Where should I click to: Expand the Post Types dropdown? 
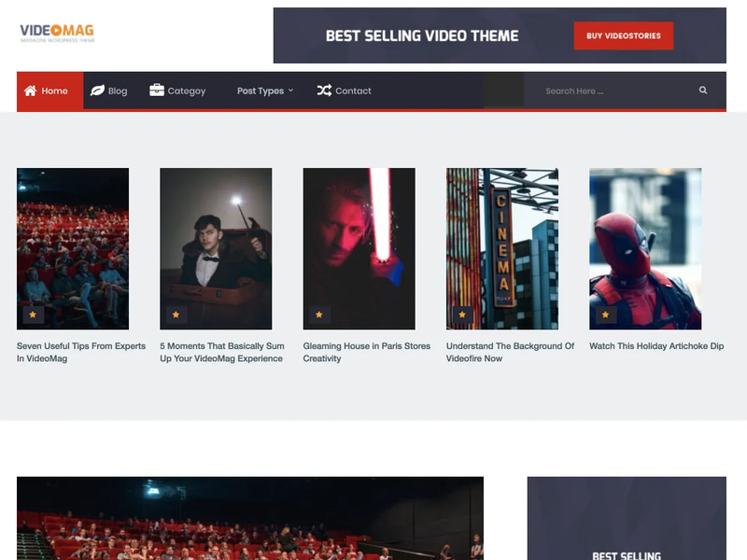pos(261,91)
